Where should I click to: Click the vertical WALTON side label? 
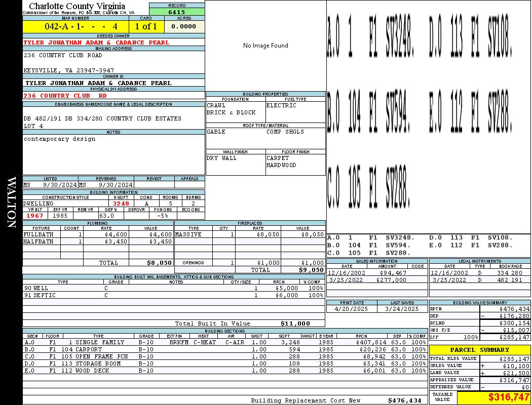click(x=12, y=202)
